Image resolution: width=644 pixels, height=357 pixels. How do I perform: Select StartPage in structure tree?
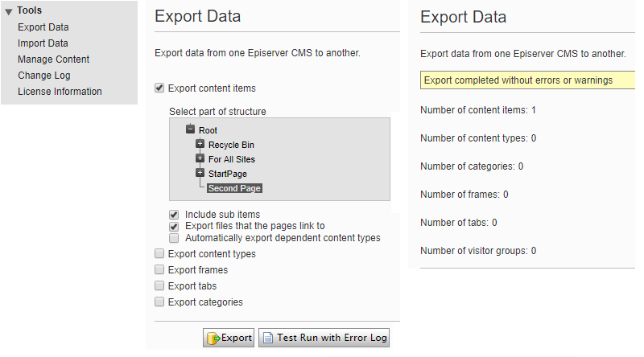228,174
